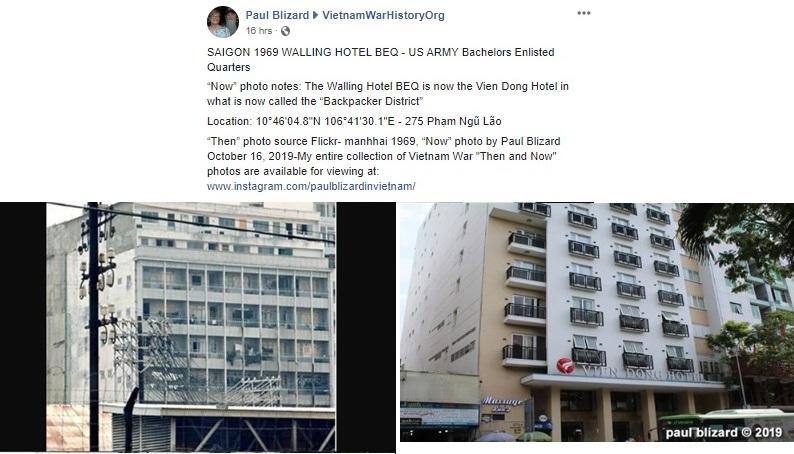
Task: Open the Vien Dong Hotel now photo
Action: (597, 322)
